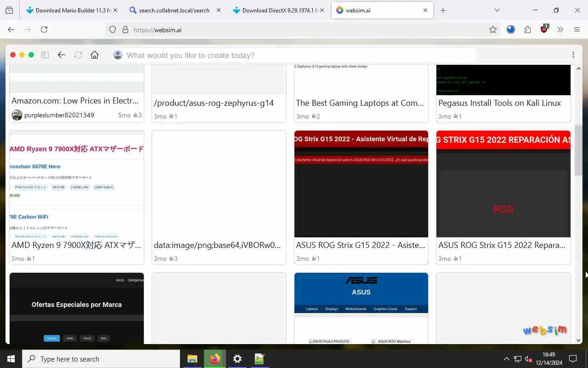This screenshot has width=588, height=368.
Task: Open Firefox extensions puzzle icon
Action: coord(527,29)
